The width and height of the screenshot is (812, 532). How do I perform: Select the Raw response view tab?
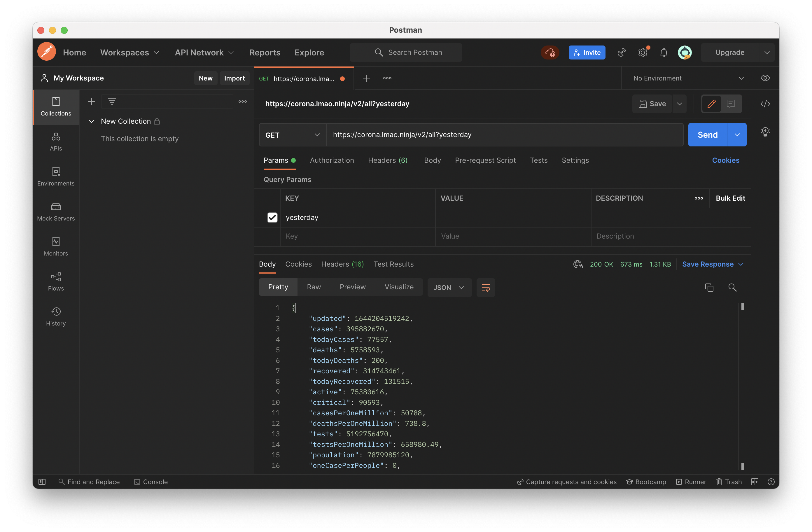pos(314,287)
